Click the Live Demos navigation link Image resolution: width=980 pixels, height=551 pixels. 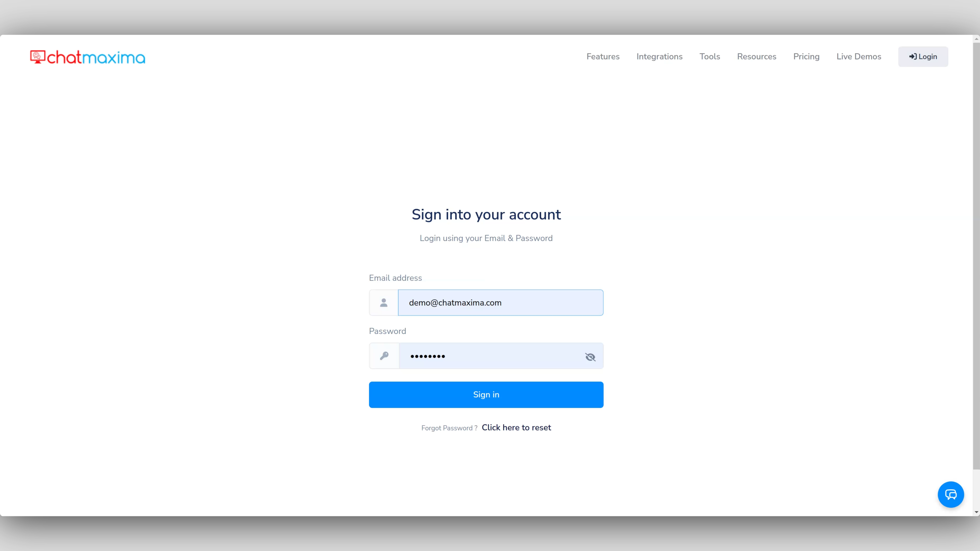(x=859, y=57)
